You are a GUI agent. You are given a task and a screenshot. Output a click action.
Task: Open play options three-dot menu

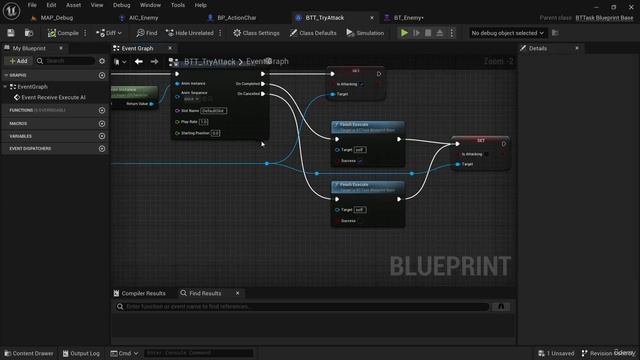(452, 33)
